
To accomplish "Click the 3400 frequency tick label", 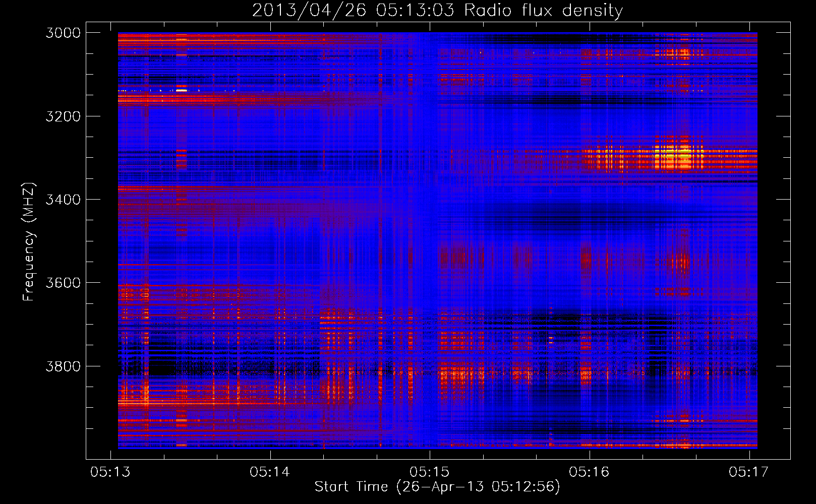I will (x=63, y=200).
